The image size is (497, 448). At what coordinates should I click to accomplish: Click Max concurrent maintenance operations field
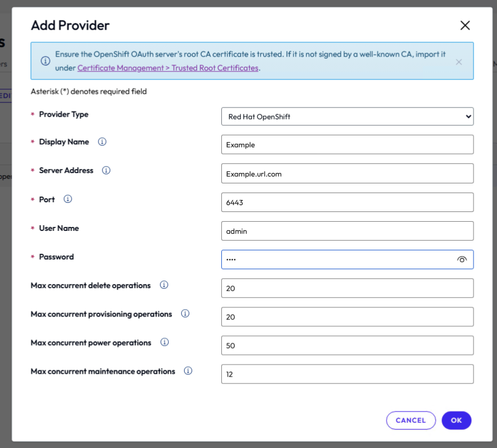[347, 374]
